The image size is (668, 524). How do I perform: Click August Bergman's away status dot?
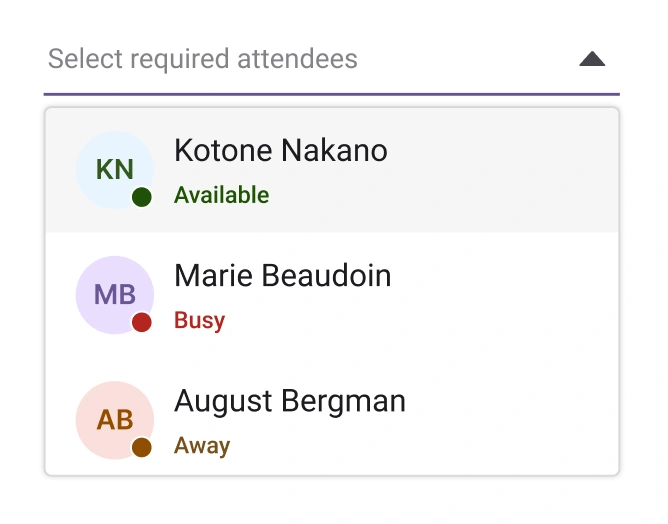[x=142, y=447]
